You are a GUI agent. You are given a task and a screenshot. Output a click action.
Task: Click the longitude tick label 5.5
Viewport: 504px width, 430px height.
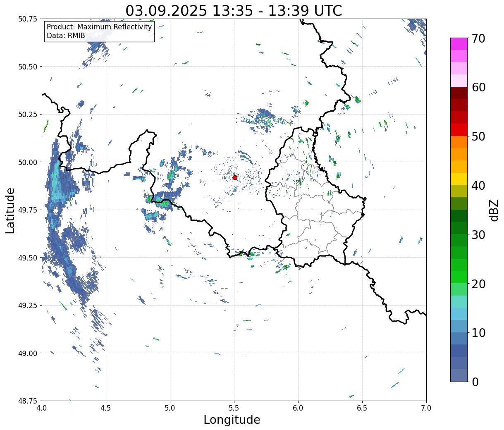[234, 408]
